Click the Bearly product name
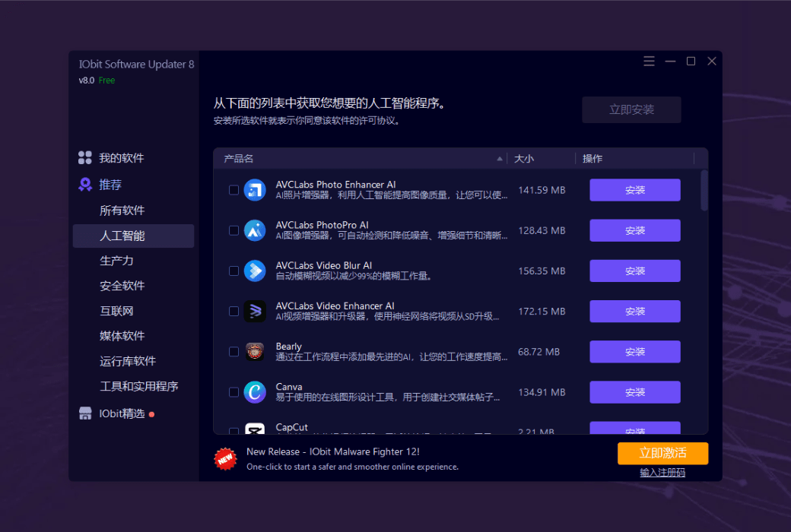Screen dimensions: 791x532 tap(288, 347)
